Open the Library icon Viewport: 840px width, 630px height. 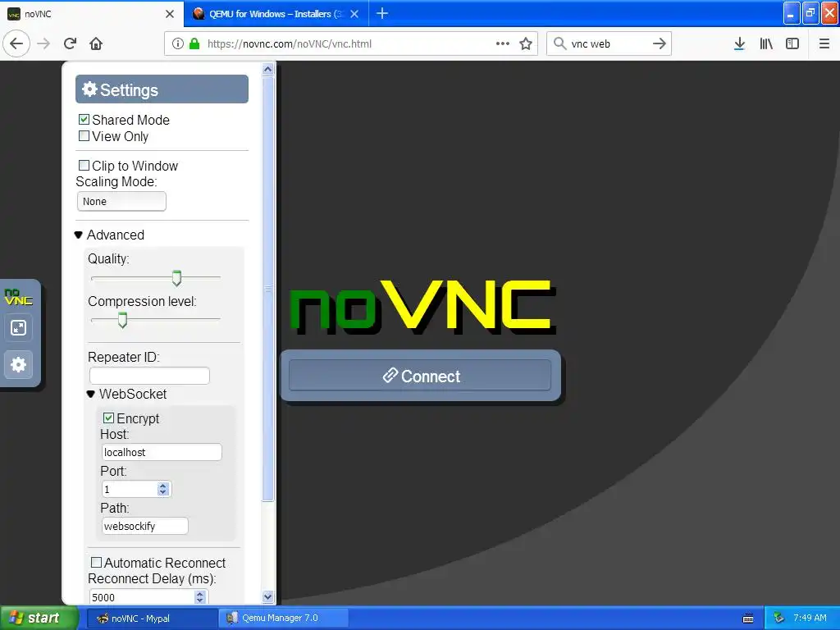[766, 43]
